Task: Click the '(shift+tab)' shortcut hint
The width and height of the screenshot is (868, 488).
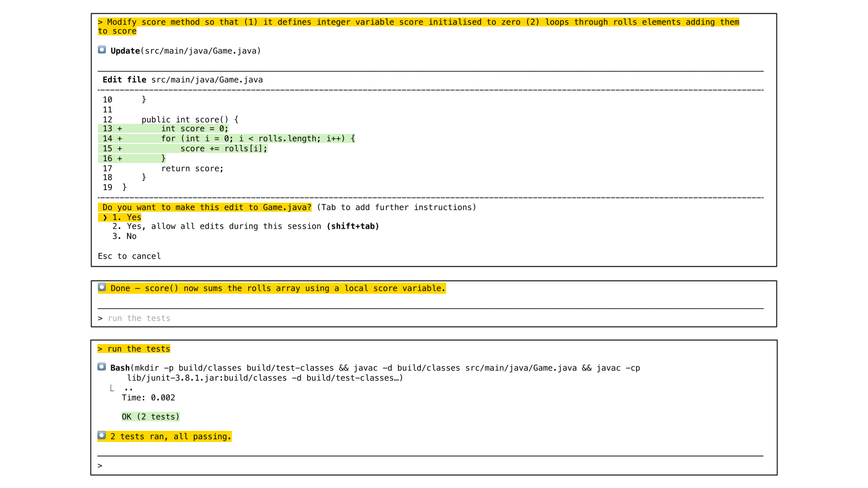Action: [x=352, y=227]
